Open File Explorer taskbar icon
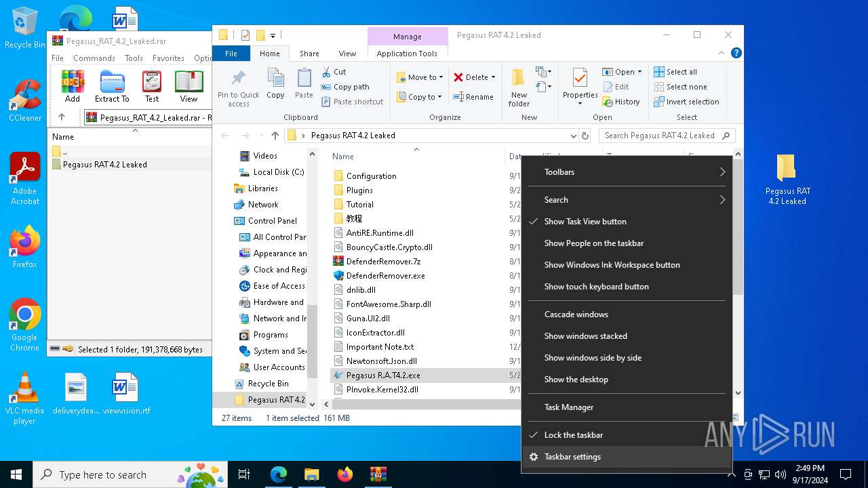868x488 pixels. coord(312,474)
